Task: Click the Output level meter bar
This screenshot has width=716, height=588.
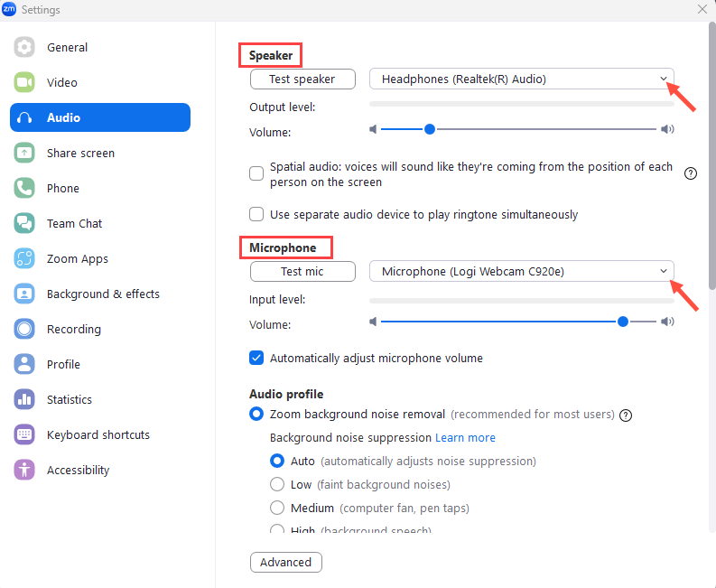Action: [x=522, y=104]
